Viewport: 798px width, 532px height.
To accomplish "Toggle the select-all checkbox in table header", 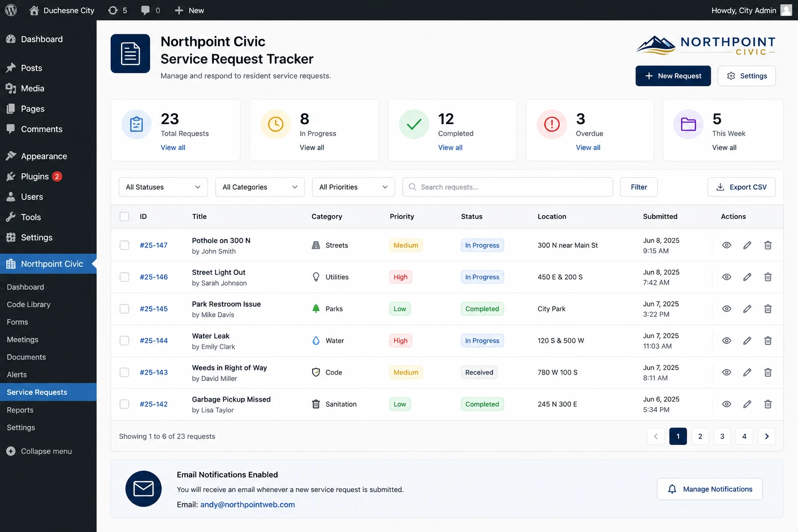I will pyautogui.click(x=124, y=217).
